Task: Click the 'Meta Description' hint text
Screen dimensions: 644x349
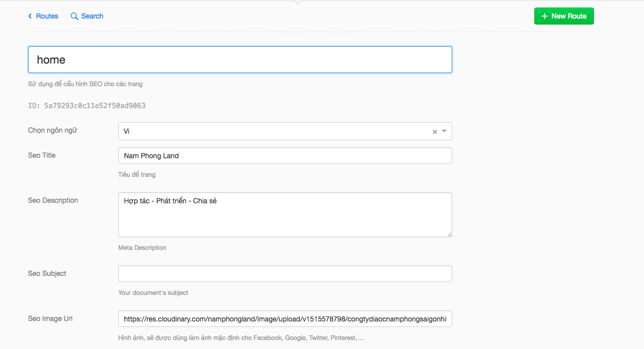Action: pyautogui.click(x=142, y=247)
